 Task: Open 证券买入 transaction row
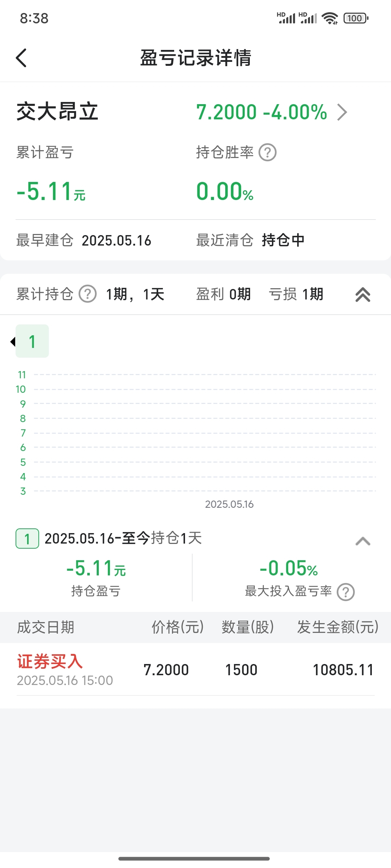(x=195, y=669)
